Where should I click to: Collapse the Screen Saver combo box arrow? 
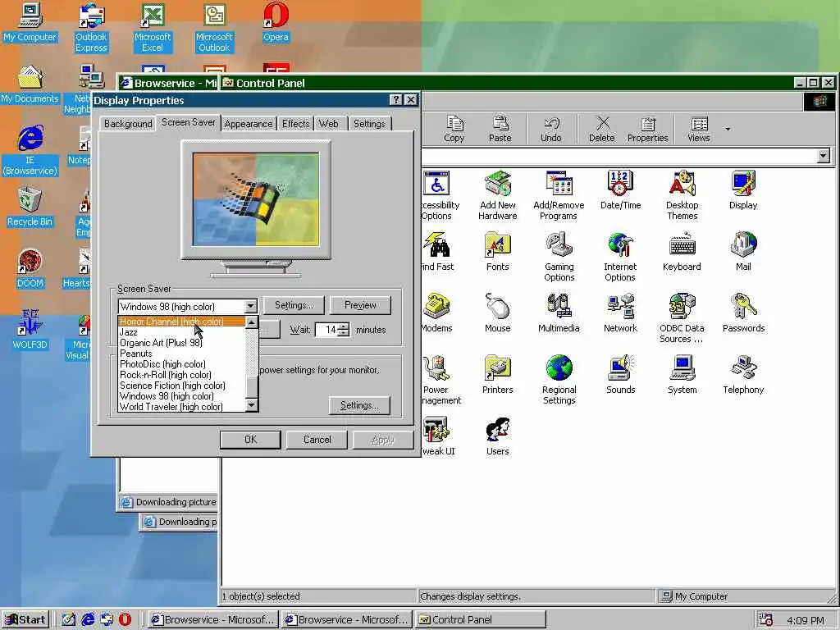tap(251, 307)
